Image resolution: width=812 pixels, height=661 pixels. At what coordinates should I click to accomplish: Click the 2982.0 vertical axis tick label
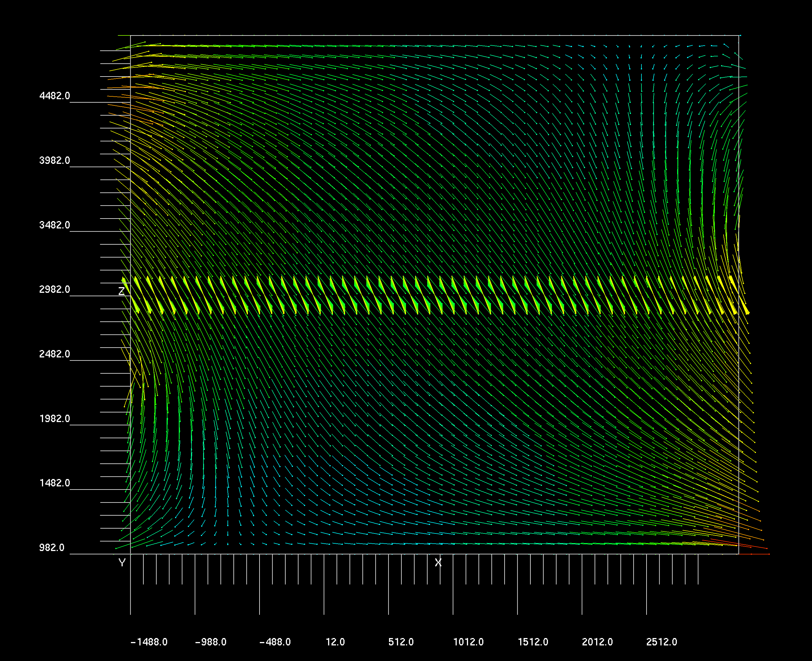tap(55, 289)
